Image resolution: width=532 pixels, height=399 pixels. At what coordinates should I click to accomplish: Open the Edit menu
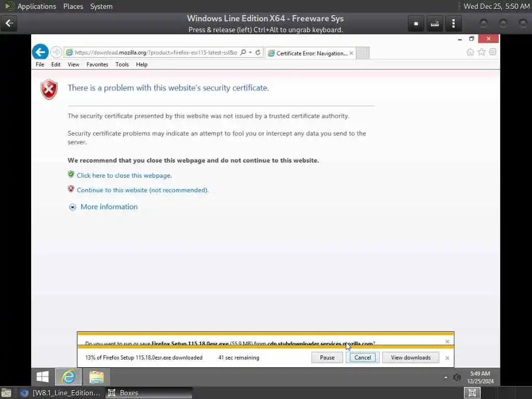pos(56,64)
